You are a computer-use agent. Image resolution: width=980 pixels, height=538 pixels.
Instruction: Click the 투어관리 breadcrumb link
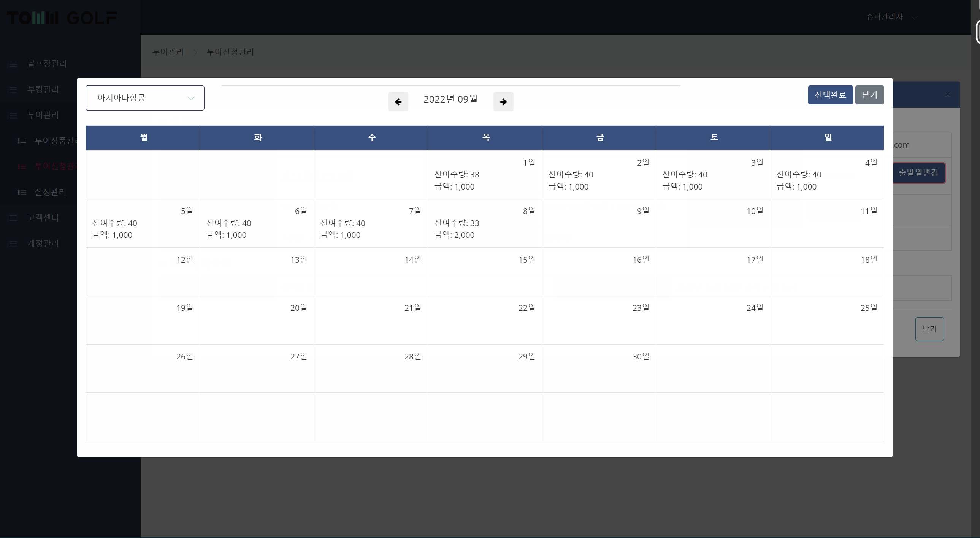point(168,52)
